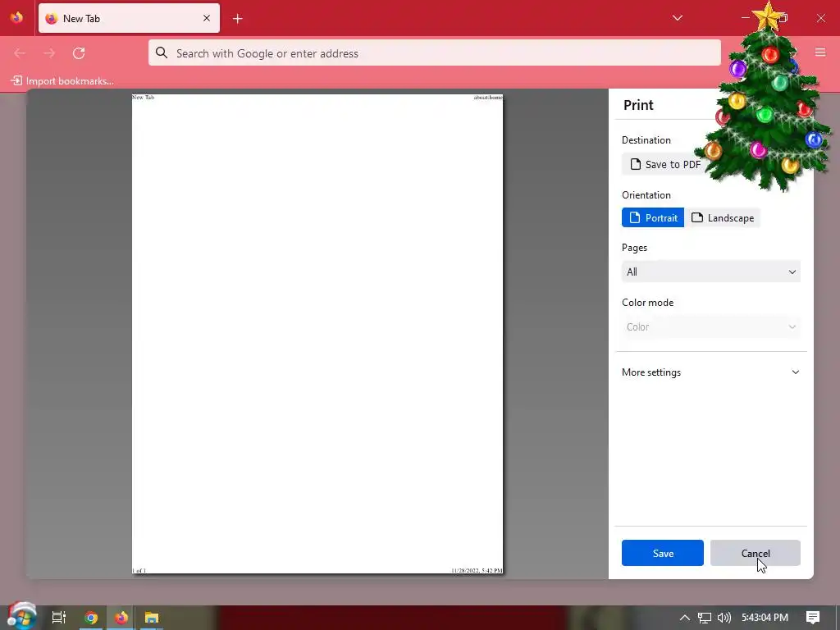Cancel the print dialog
Screen dimensions: 840x630
756,554
